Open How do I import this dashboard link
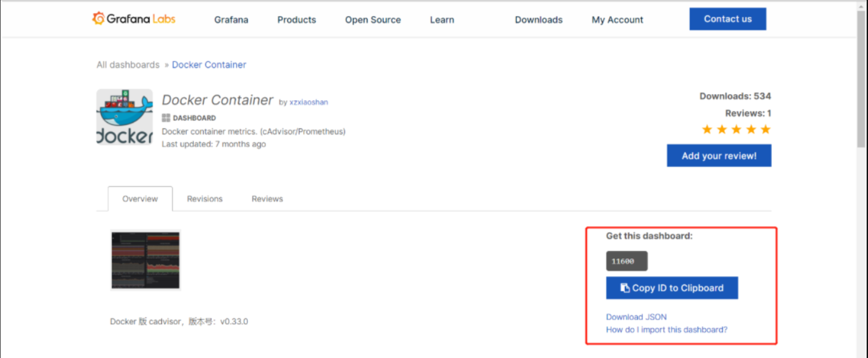This screenshot has width=868, height=358. pyautogui.click(x=667, y=329)
